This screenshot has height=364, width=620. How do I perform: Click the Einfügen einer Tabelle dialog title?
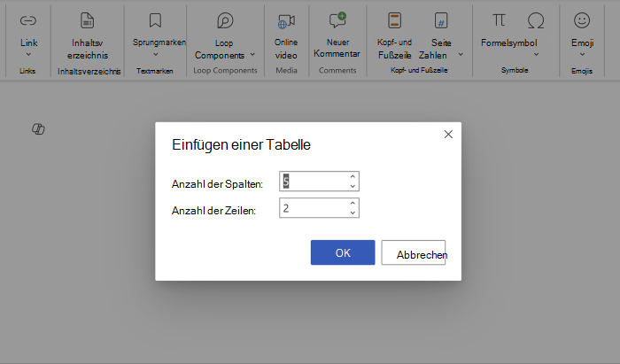pyautogui.click(x=241, y=144)
